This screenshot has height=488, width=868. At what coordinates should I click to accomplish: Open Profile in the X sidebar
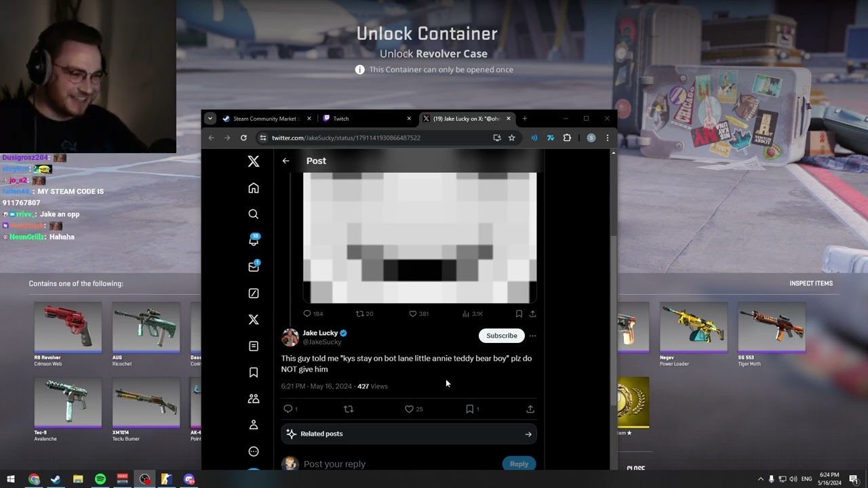pyautogui.click(x=254, y=425)
